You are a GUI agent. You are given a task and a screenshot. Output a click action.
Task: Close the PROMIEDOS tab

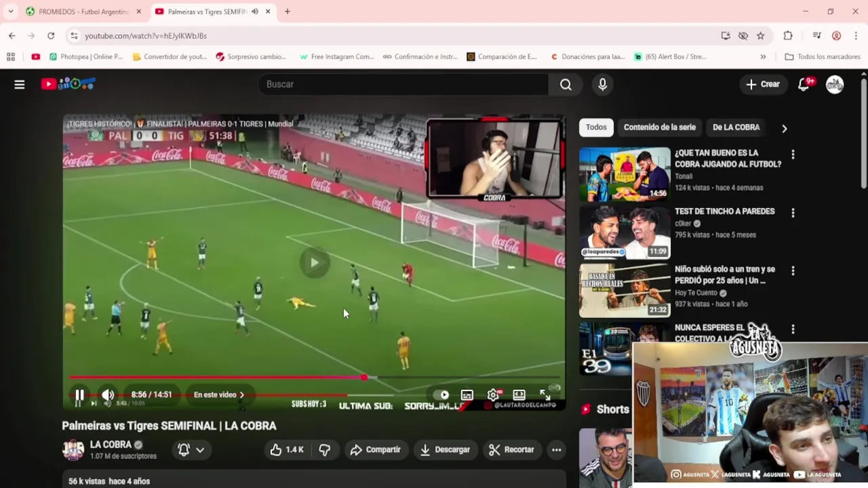click(139, 12)
